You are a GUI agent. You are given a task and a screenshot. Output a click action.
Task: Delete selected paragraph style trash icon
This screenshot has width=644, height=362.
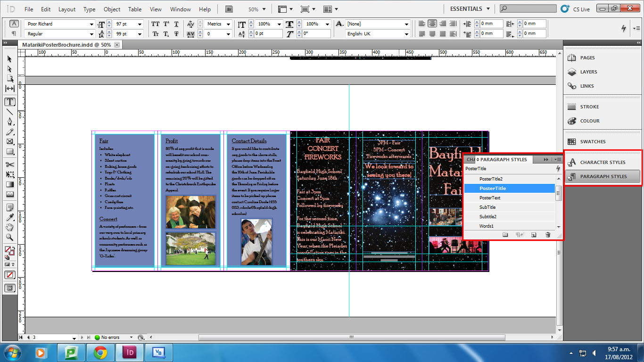[548, 235]
